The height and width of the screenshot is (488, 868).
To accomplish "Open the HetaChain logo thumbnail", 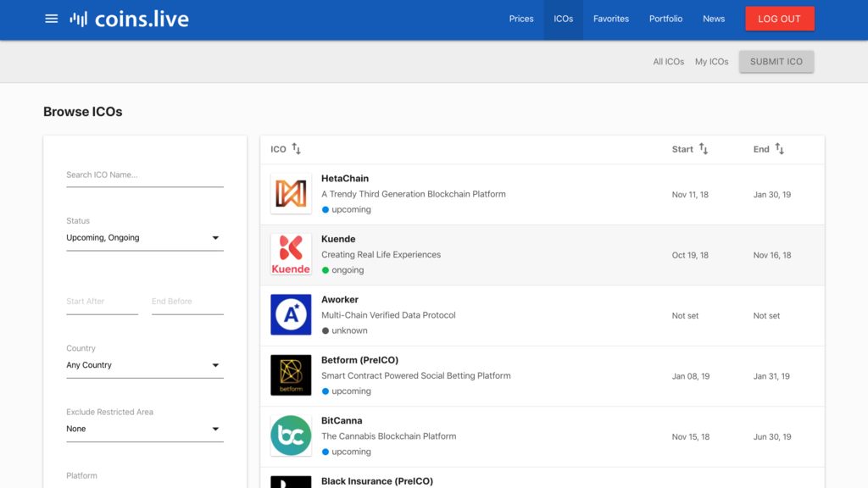I will click(291, 194).
